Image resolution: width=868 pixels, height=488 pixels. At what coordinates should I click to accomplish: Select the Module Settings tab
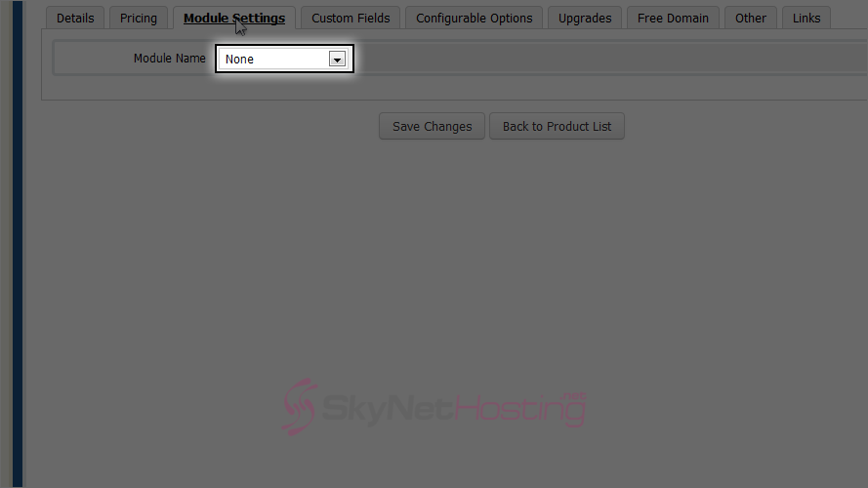coord(234,19)
